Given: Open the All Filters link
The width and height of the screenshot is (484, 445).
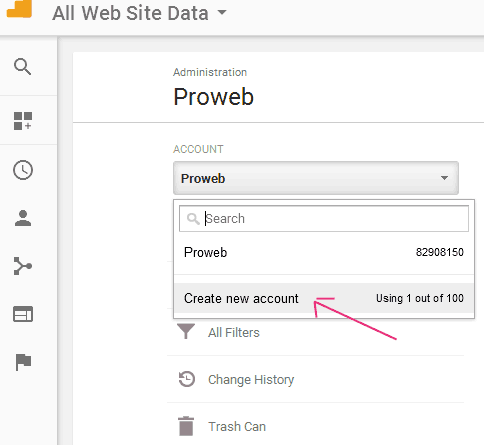Looking at the screenshot, I should point(234,333).
